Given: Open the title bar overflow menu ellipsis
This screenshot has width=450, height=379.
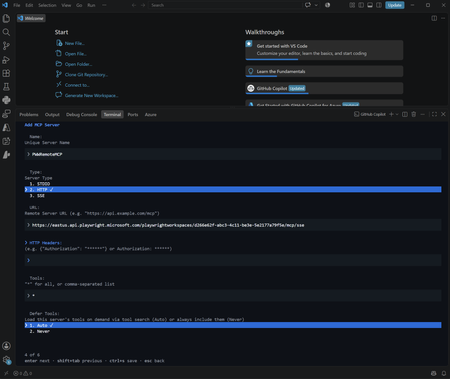Looking at the screenshot, I should (x=104, y=5).
